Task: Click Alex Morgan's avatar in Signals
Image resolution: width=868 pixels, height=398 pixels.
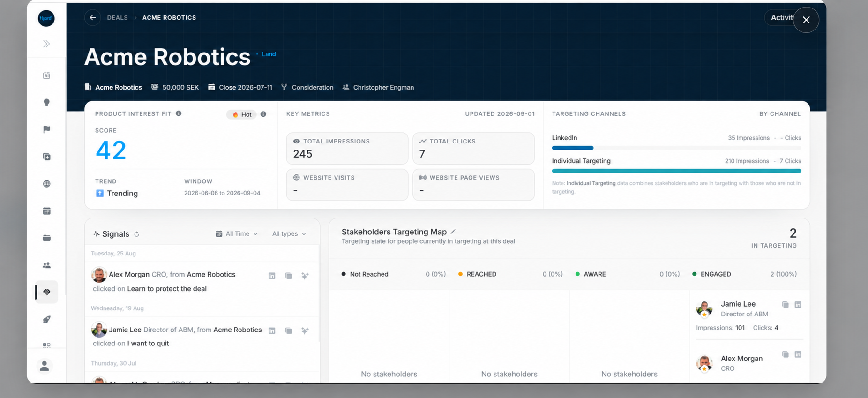Action: tap(99, 275)
